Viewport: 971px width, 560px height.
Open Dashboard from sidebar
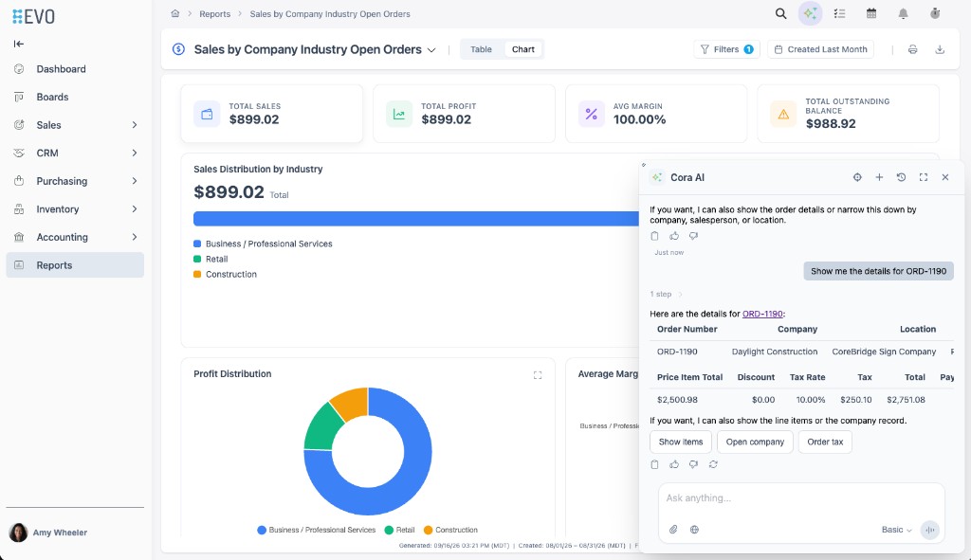[x=61, y=68]
